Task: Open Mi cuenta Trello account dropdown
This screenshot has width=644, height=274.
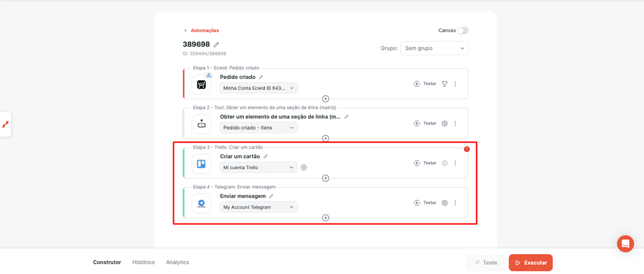Action: tap(259, 167)
